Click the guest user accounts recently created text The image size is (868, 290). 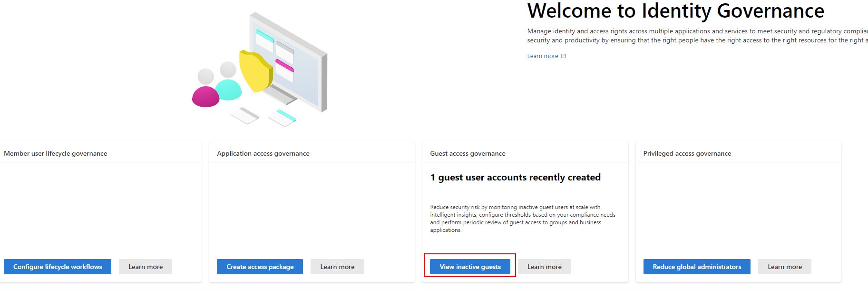[515, 177]
